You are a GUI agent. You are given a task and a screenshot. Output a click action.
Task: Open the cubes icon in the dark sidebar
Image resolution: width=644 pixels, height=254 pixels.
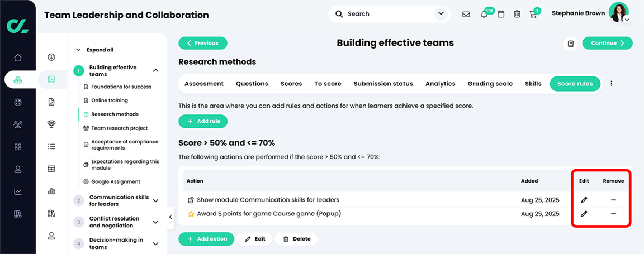click(18, 80)
